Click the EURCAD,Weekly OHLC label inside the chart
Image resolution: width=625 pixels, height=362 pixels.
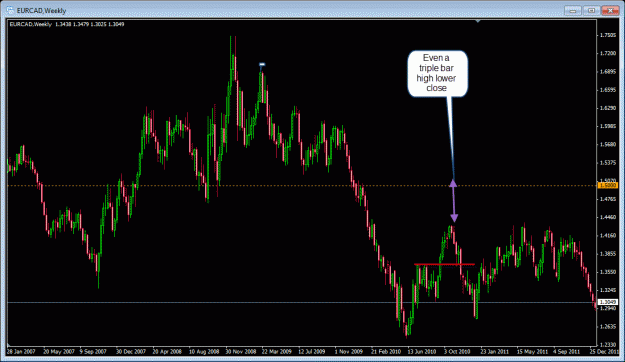tap(67, 24)
